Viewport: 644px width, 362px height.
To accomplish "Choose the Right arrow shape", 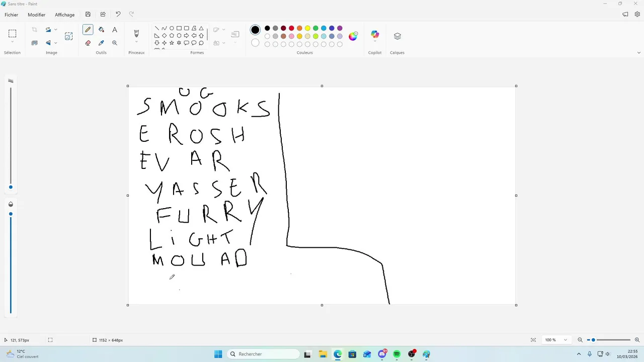I will coord(186,36).
